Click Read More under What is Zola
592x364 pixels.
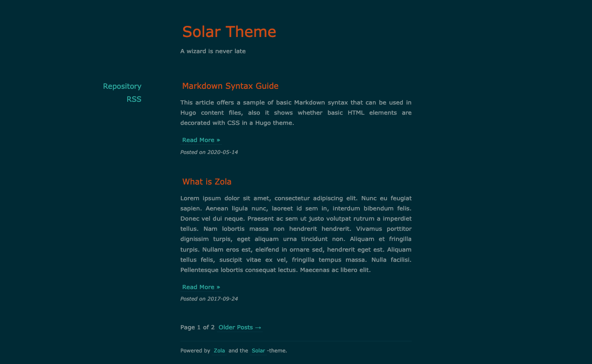pos(201,287)
